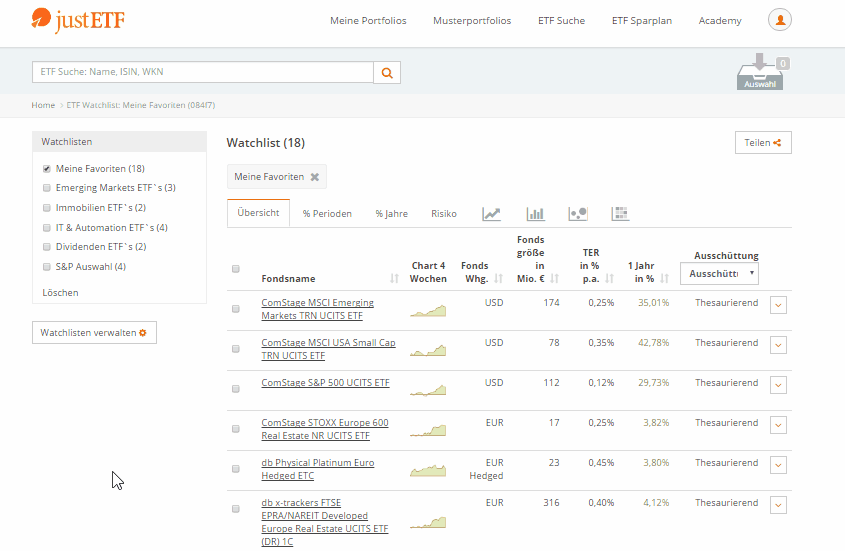
Task: Open the user account profile icon
Action: [779, 20]
